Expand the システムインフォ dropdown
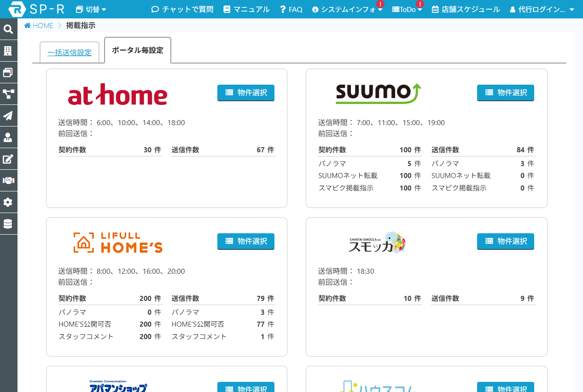583x392 pixels. pyautogui.click(x=347, y=9)
